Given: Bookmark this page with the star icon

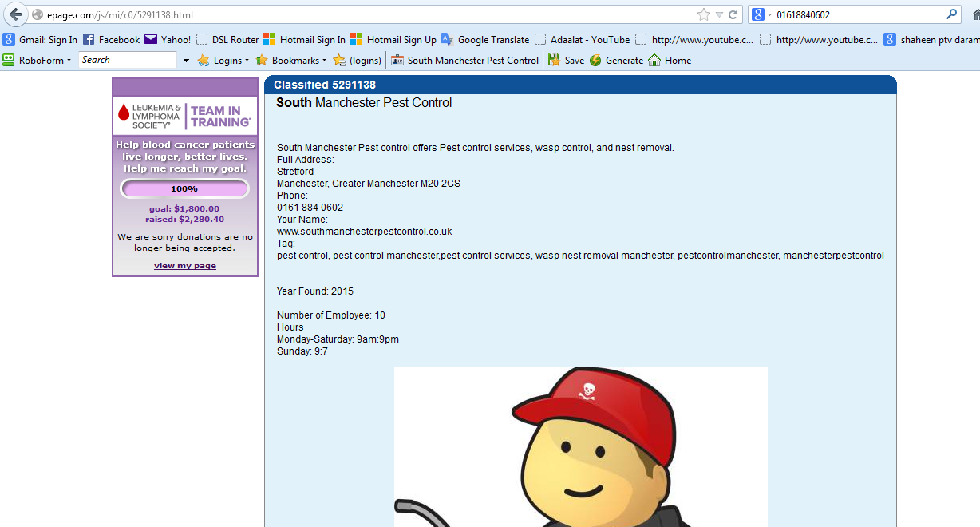Looking at the screenshot, I should [703, 14].
